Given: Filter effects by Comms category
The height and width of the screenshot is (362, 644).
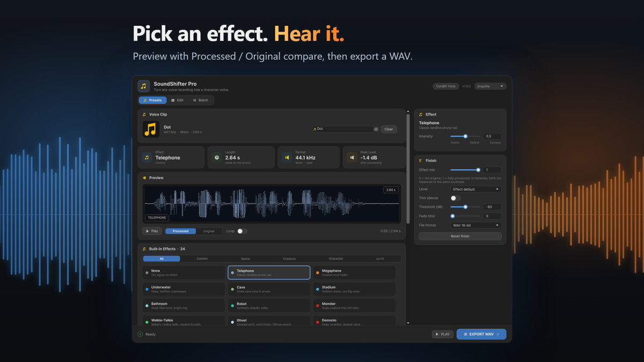Looking at the screenshot, I should pyautogui.click(x=202, y=258).
